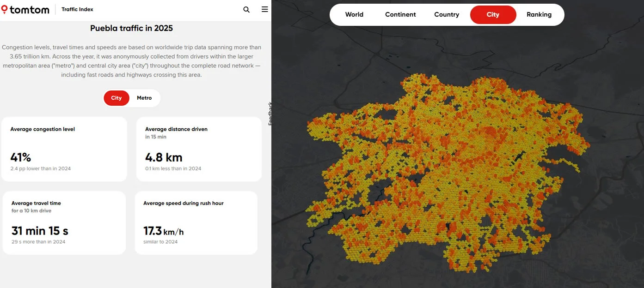The width and height of the screenshot is (644, 288).
Task: Select the City data toggle
Action: point(117,98)
